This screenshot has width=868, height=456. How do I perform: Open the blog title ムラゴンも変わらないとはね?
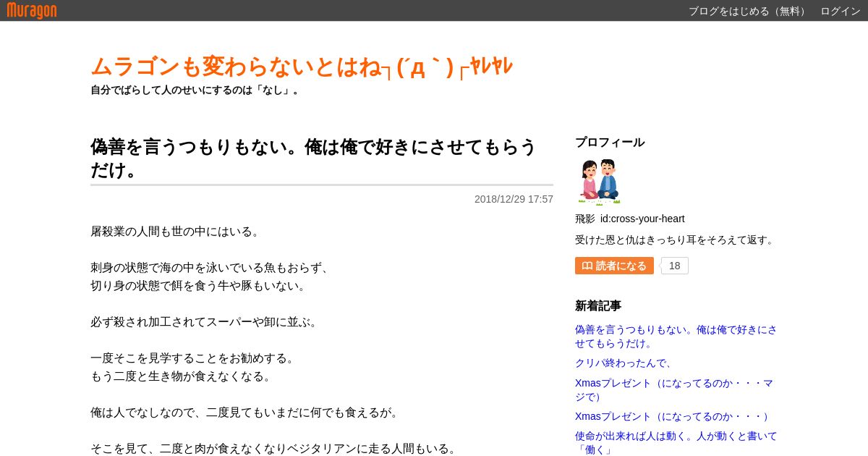tap(302, 67)
